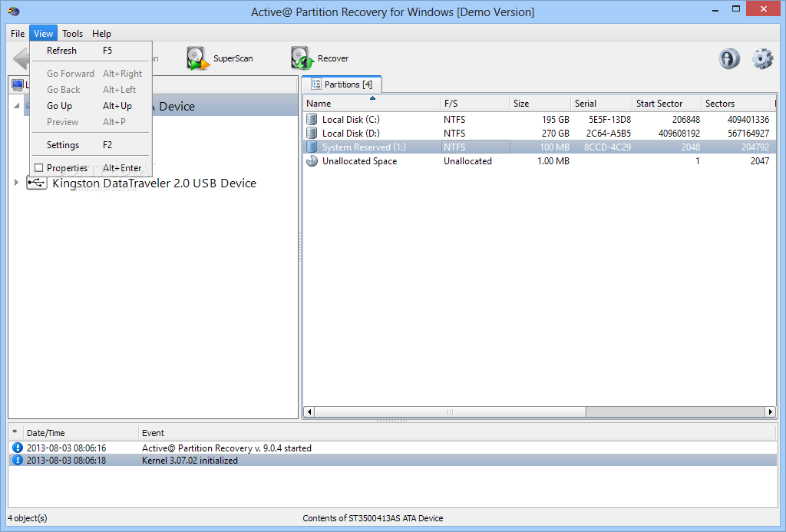Click the application icon in title bar

[x=14, y=11]
